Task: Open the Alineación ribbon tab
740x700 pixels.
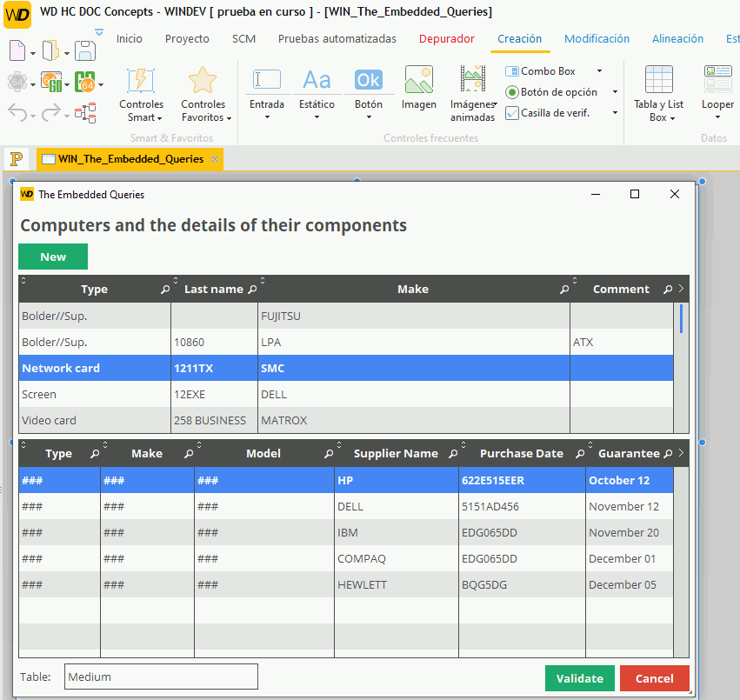Action: point(677,39)
